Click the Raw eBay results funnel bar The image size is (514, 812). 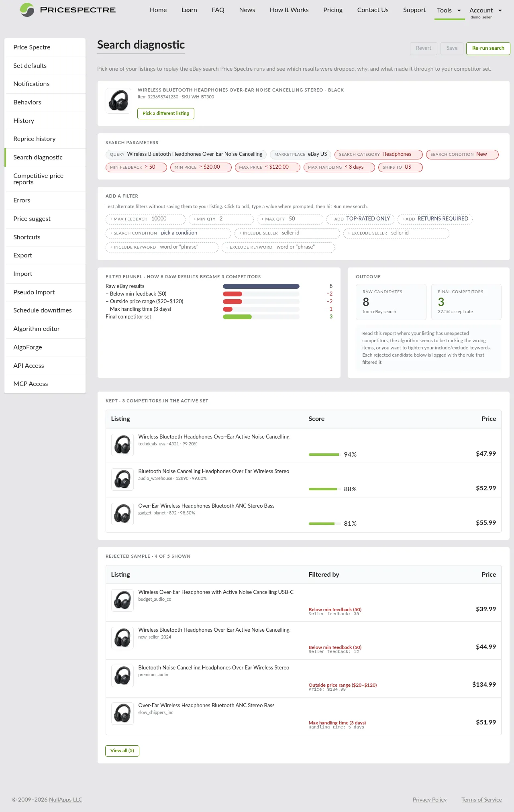coord(261,286)
